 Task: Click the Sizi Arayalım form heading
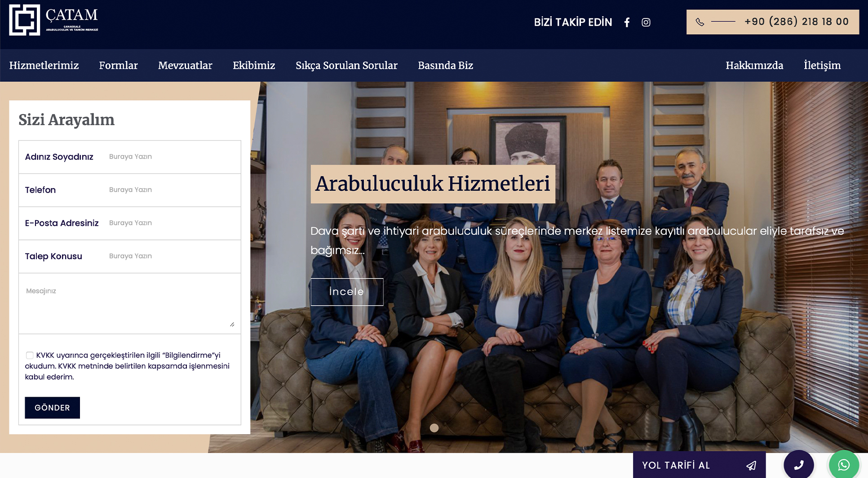click(x=66, y=120)
